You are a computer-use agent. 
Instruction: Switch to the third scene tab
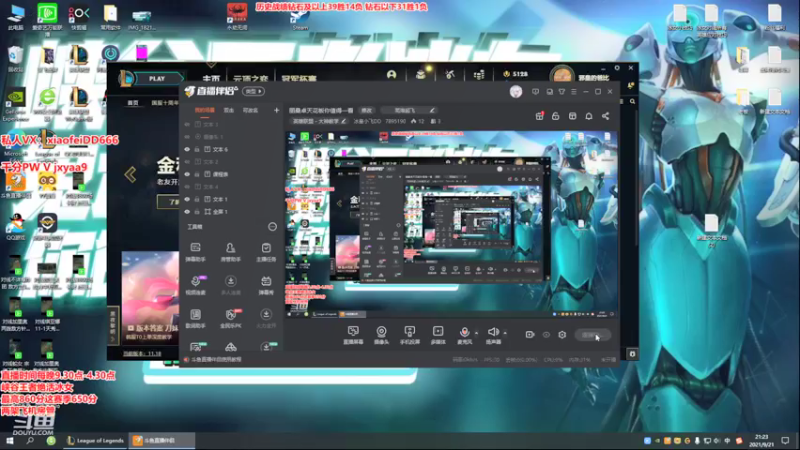pos(250,110)
